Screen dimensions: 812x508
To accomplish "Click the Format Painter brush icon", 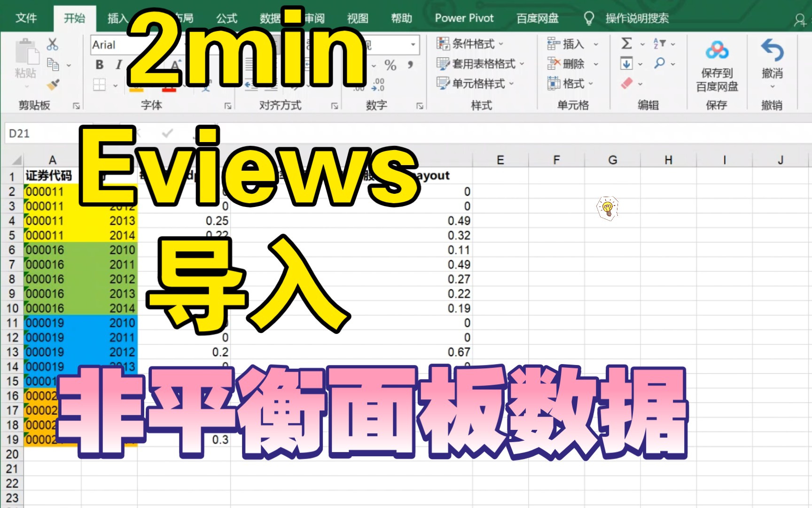I will click(53, 85).
